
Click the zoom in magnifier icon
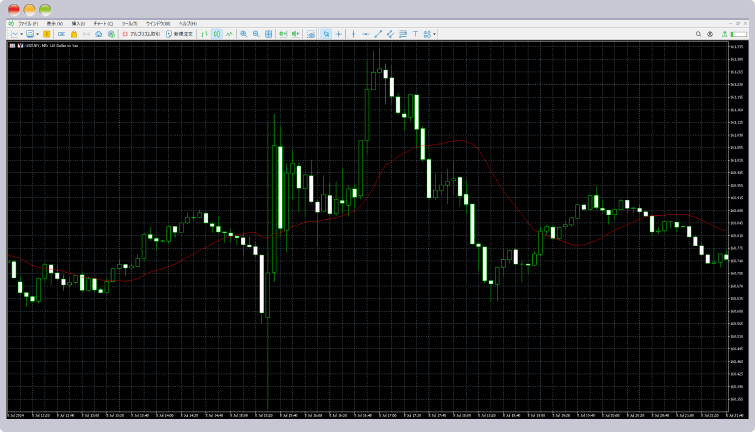(x=243, y=34)
